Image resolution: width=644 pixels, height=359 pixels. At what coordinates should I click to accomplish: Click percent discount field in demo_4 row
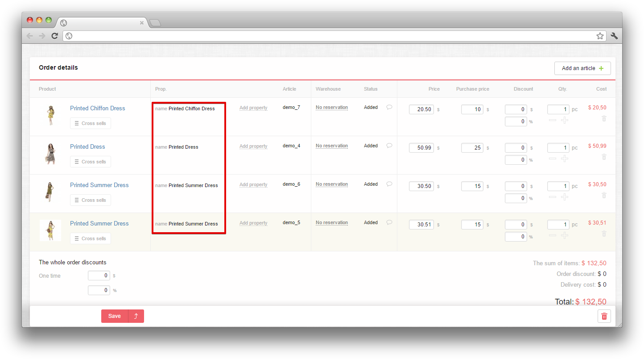[516, 160]
